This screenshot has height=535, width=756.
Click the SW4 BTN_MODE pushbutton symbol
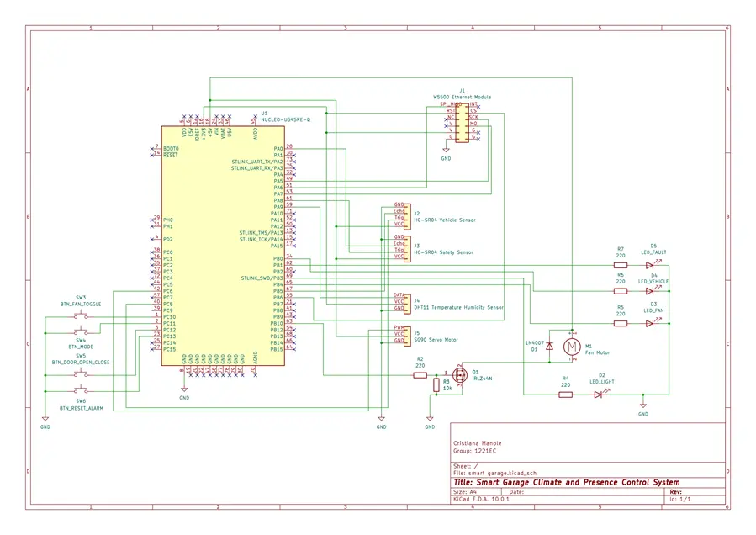[81, 332]
